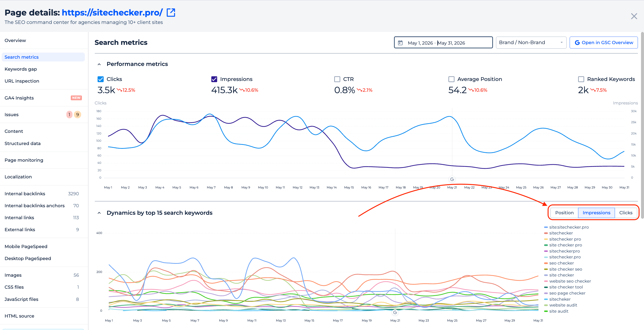Open Localization in sidebar
The width and height of the screenshot is (644, 330).
pos(18,177)
